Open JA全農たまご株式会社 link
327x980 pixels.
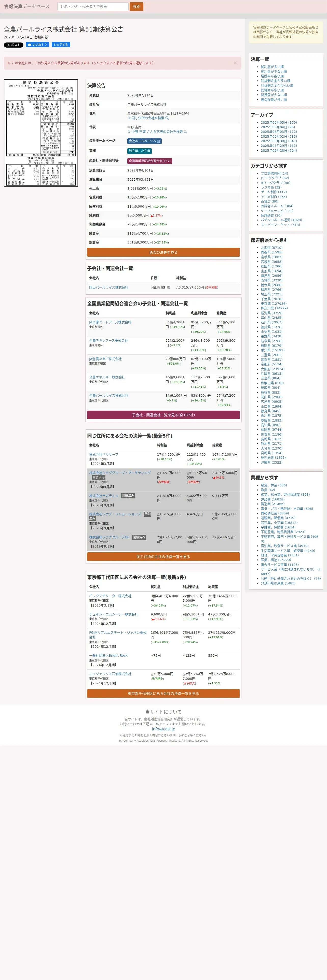point(105,359)
